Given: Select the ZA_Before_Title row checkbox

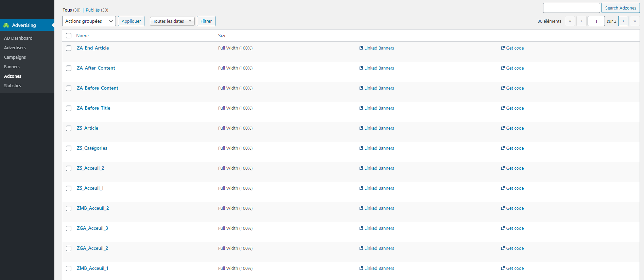Looking at the screenshot, I should pyautogui.click(x=69, y=108).
